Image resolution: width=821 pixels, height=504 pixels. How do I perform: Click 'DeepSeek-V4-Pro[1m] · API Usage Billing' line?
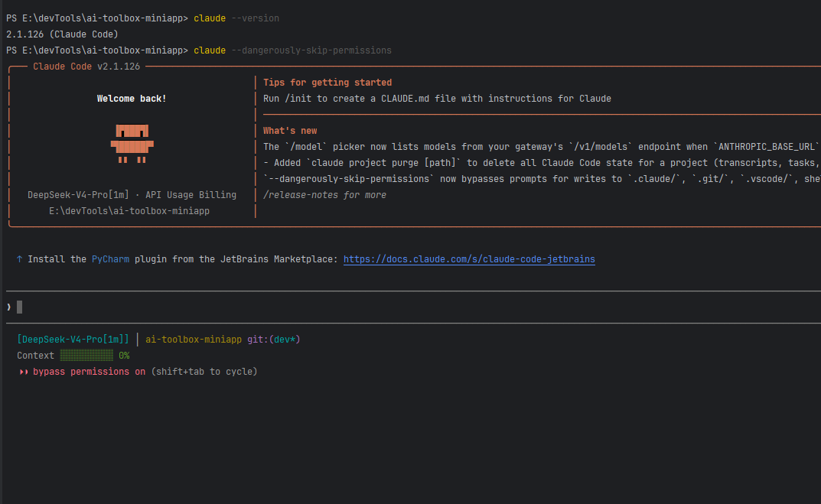[x=132, y=195]
